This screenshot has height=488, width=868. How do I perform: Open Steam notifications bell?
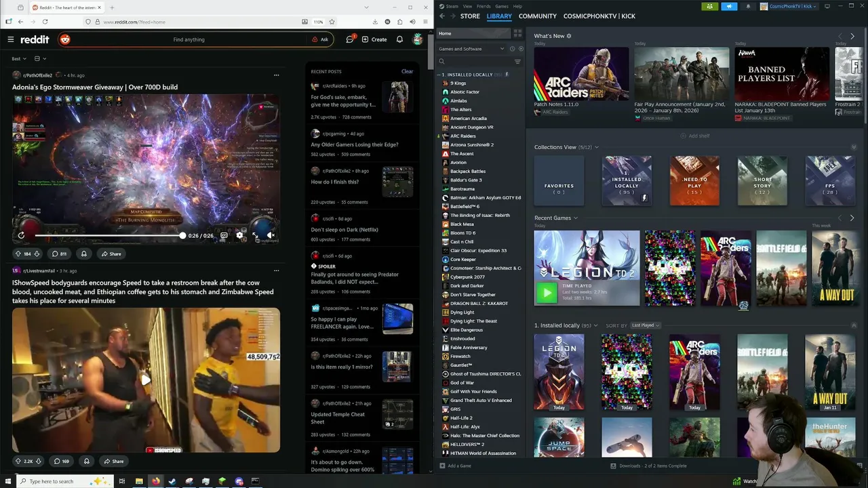click(x=748, y=6)
